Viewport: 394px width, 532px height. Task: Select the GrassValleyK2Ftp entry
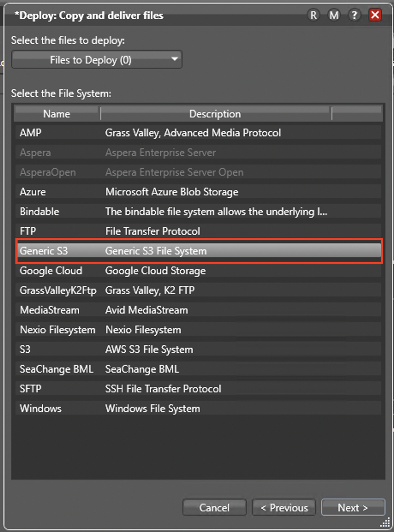click(x=198, y=290)
